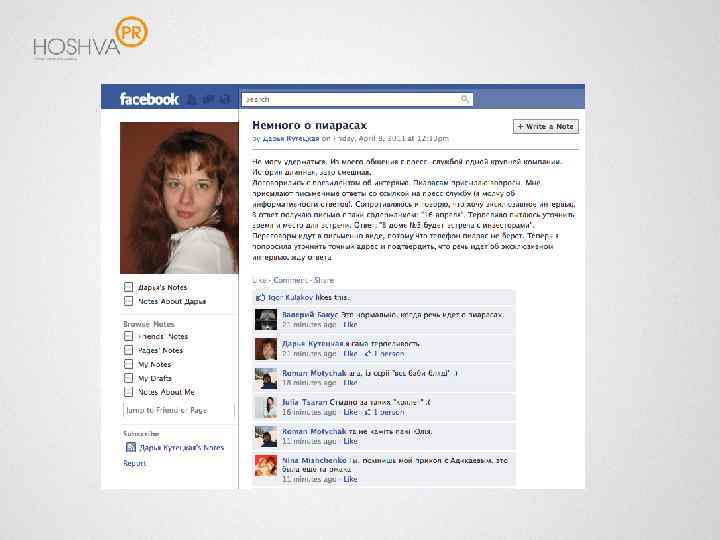720x540 pixels.
Task: Click the search magnifier icon
Action: [x=465, y=99]
